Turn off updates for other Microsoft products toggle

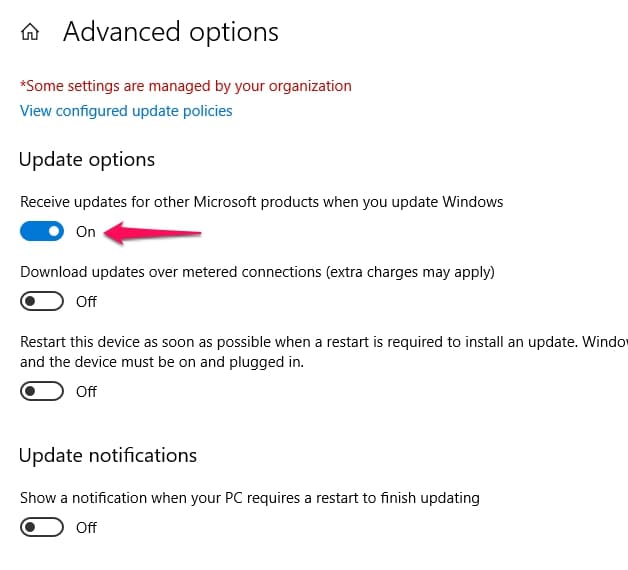(x=42, y=231)
